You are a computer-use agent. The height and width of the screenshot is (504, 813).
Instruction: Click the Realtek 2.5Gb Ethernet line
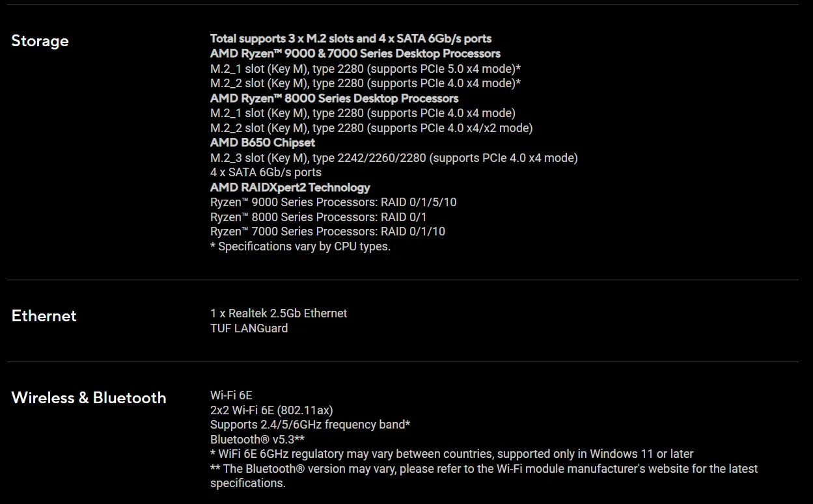(279, 313)
